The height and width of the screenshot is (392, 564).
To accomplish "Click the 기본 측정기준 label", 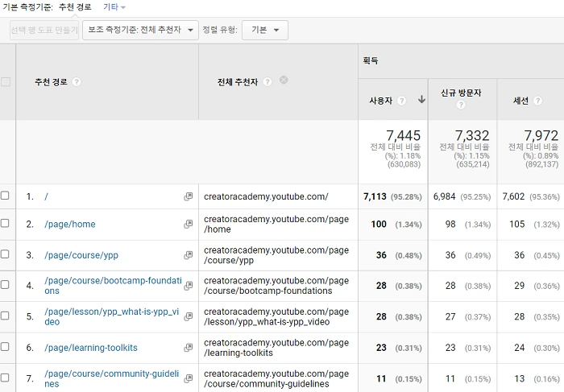I will coord(27,7).
